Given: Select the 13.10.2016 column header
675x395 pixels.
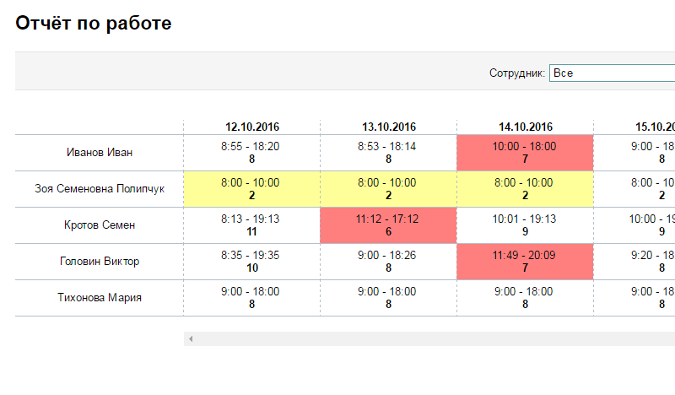Looking at the screenshot, I should (x=388, y=127).
